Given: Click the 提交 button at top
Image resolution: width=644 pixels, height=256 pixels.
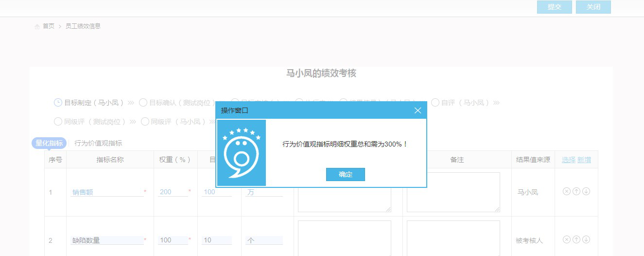Looking at the screenshot, I should [x=554, y=7].
